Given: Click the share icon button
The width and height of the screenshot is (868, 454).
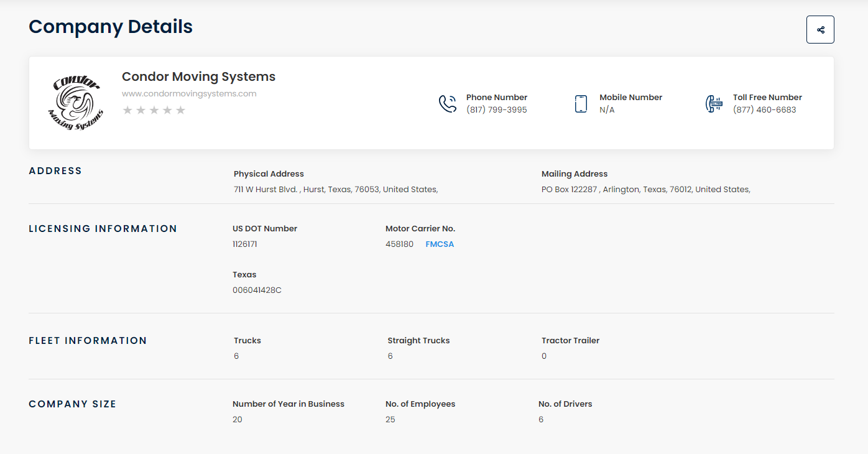Looking at the screenshot, I should click(820, 30).
